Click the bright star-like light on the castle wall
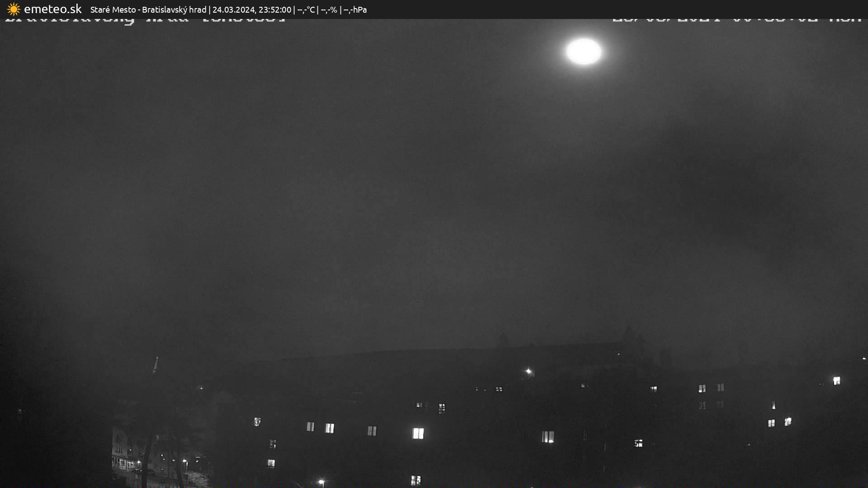Screen dimensions: 868x488 pos(528,371)
